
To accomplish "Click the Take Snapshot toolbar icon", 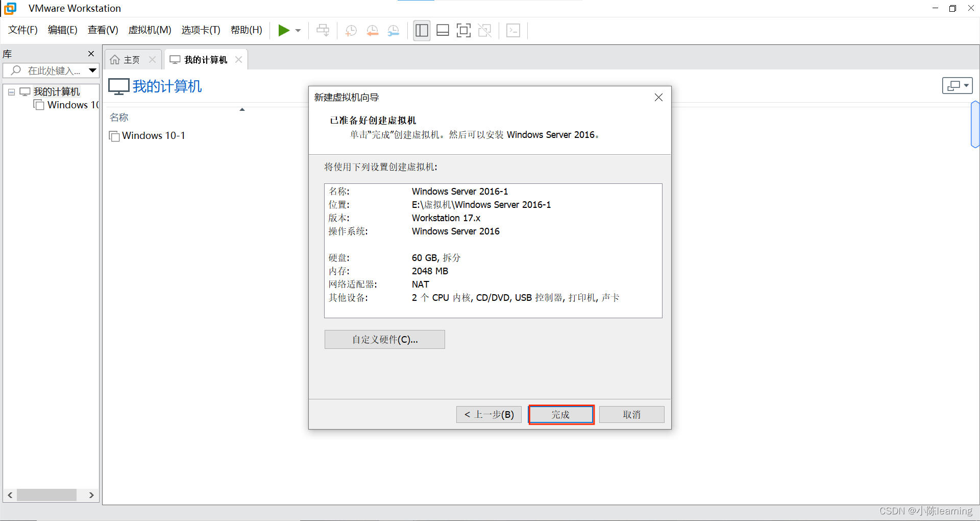I will 351,31.
